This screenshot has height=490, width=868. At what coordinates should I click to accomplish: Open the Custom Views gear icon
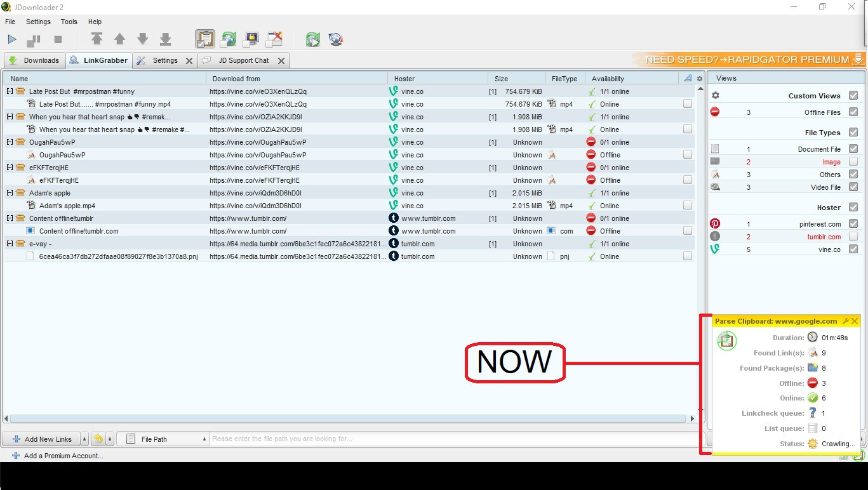716,96
